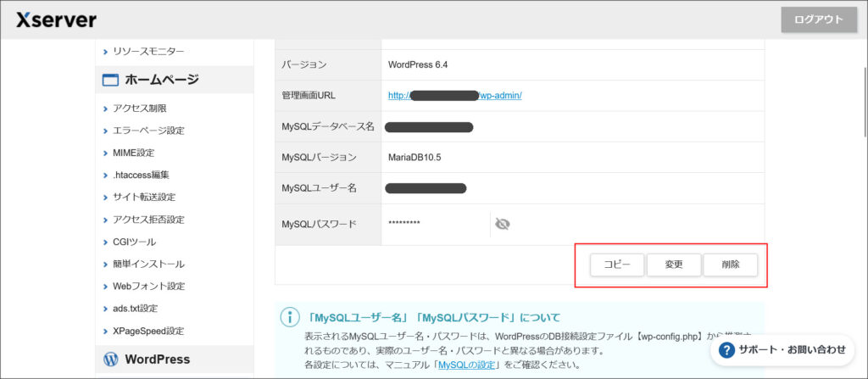This screenshot has height=379, width=868.
Task: Open アクセス拒否設定
Action: 148,220
